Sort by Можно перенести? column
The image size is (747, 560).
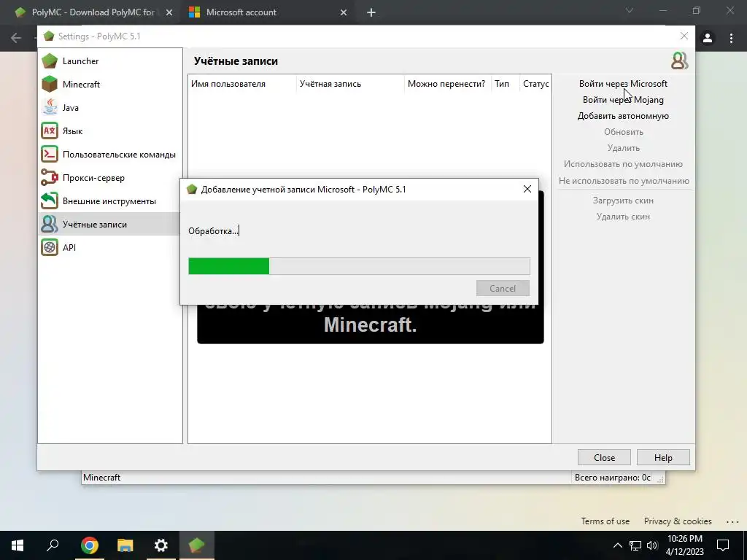coord(447,84)
